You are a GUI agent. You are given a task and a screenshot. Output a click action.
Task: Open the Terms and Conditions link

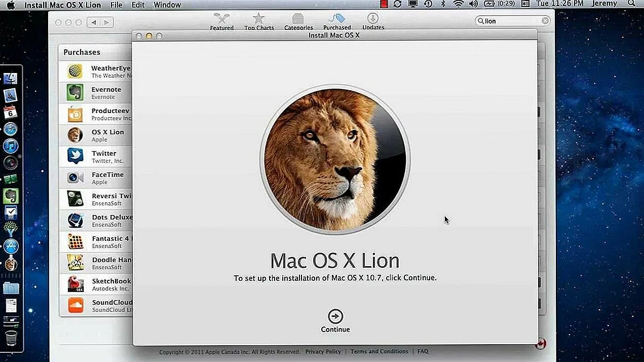pyautogui.click(x=380, y=351)
